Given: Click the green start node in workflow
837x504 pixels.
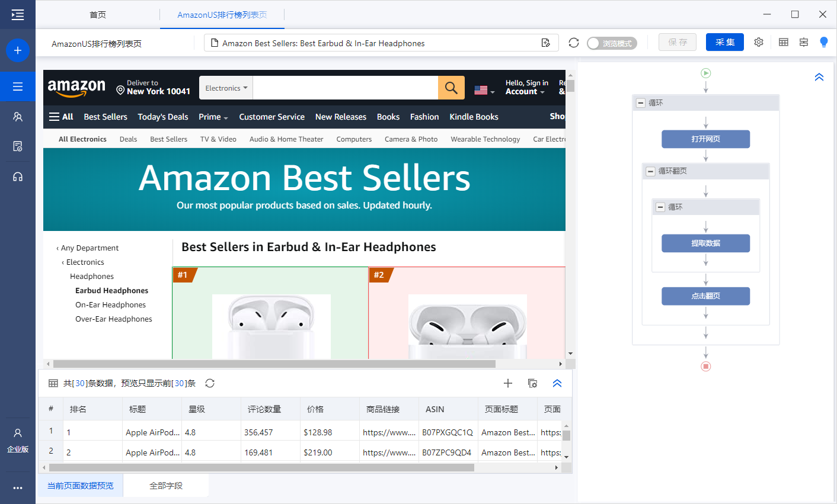Looking at the screenshot, I should (x=705, y=73).
